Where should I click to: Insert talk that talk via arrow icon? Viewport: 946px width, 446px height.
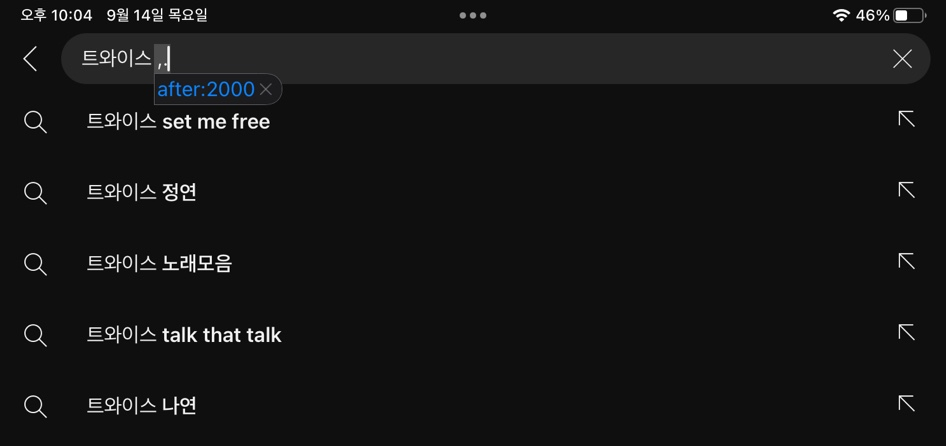coord(906,333)
